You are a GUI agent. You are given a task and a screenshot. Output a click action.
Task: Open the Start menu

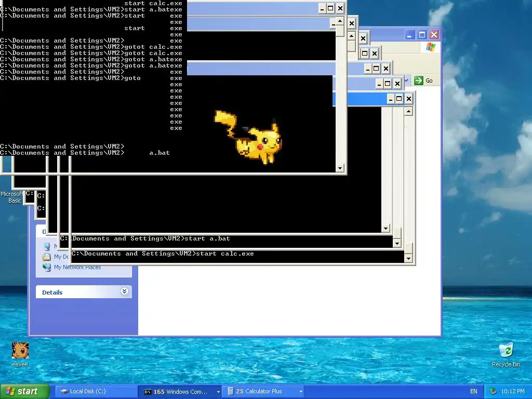click(24, 391)
